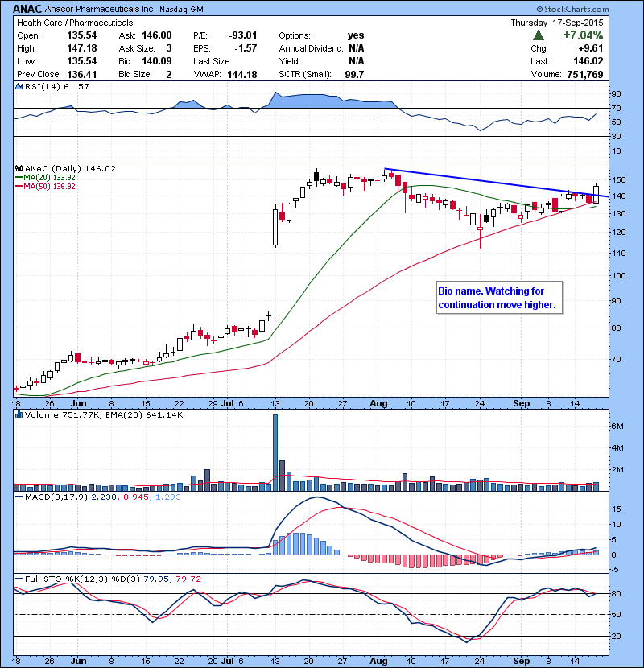Click the Volume 751.77K, EMA(20) 641.14K label

104,414
